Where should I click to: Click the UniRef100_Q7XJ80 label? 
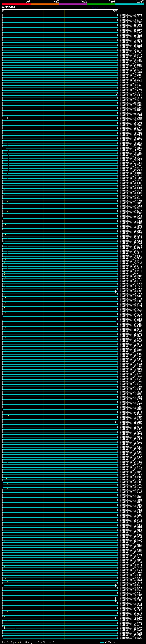point(131,77)
